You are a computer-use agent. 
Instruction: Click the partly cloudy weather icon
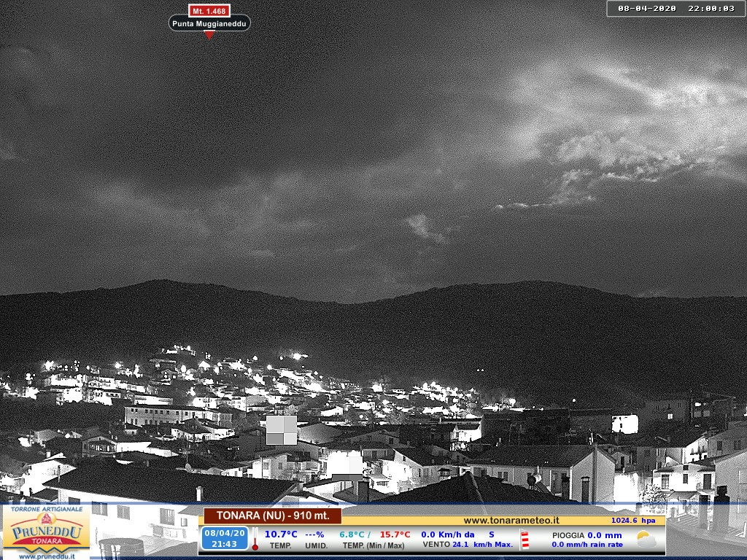646,539
